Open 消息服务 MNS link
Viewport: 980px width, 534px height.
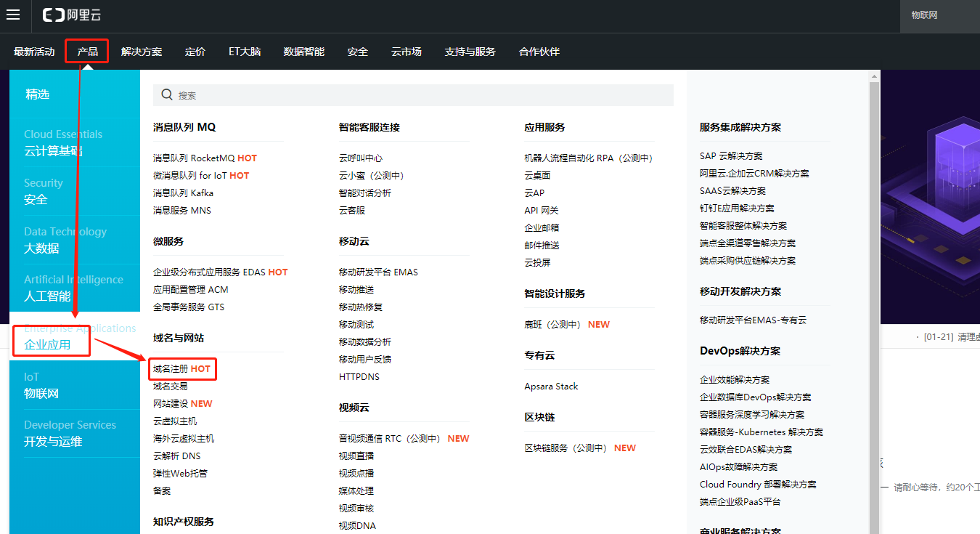click(x=182, y=210)
